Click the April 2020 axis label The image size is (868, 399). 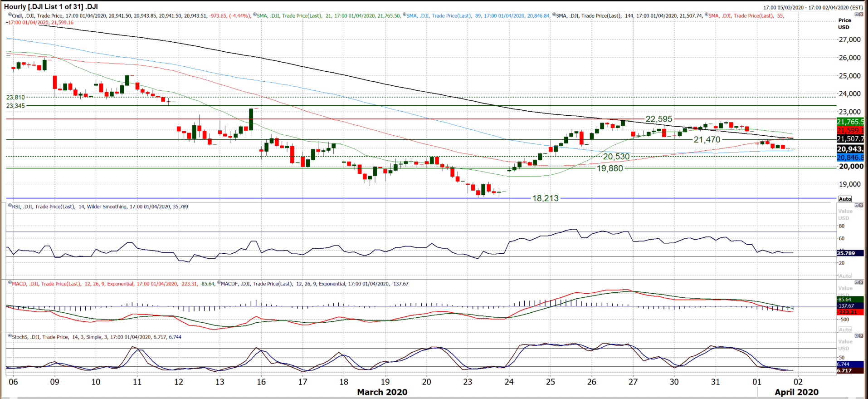coord(797,392)
